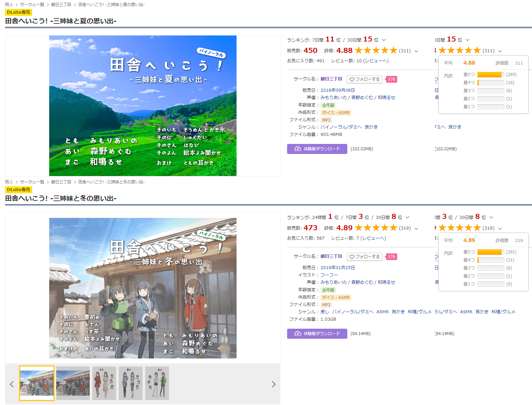Click the DLsite専売 badge on winter product
532x405 pixels.
click(x=18, y=190)
